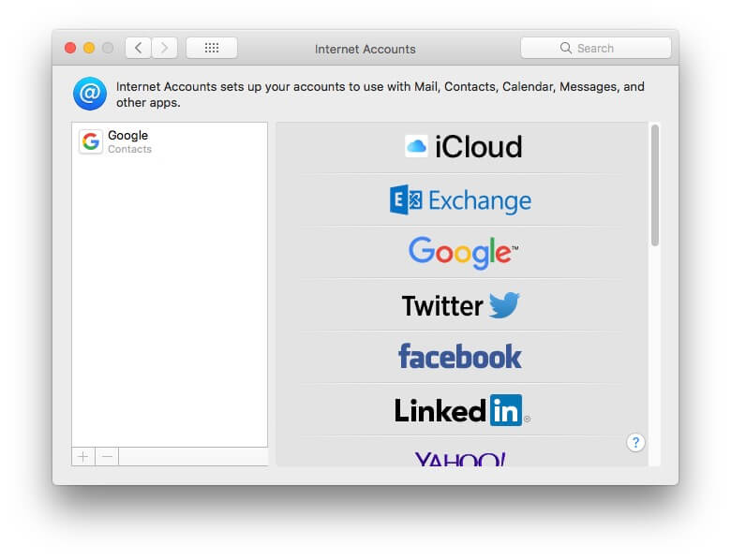Add a Twitter account

[461, 305]
